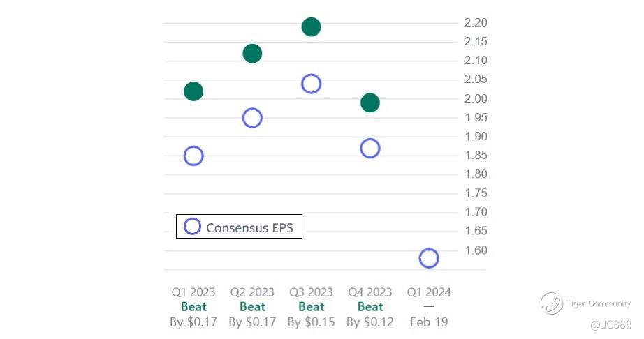644x339 pixels.
Task: Click the Q3 2023 consensus EPS hollow circle
Action: (x=311, y=84)
